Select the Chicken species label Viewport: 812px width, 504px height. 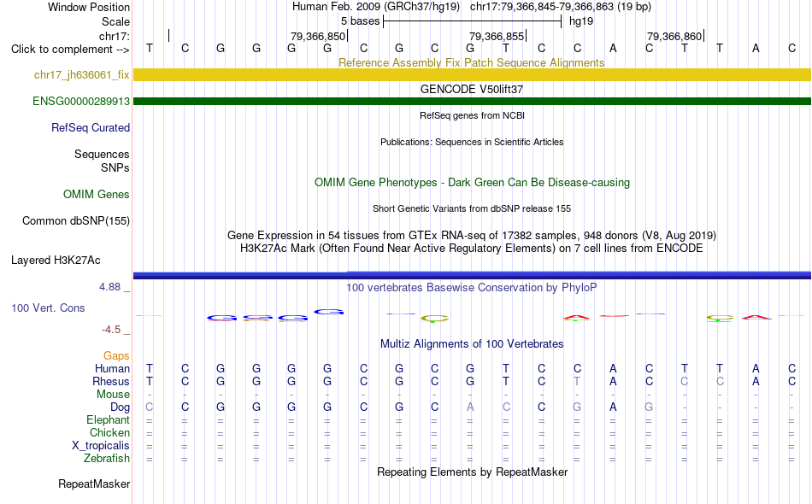click(109, 432)
